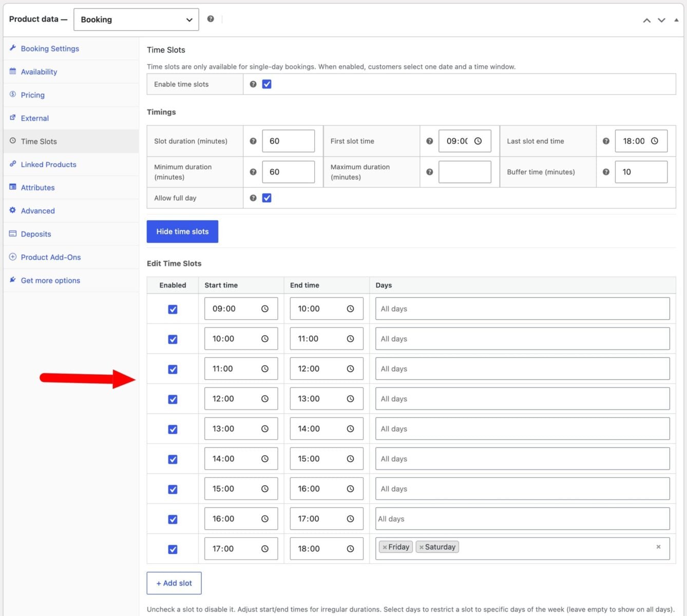Click the Minimum duration minutes field
This screenshot has width=687, height=616.
288,172
